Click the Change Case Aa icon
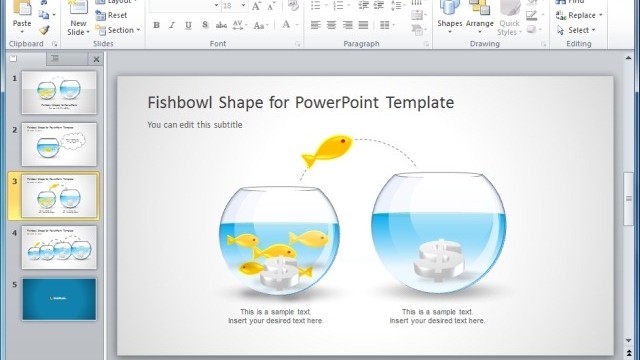This screenshot has height=360, width=640. 259,26
